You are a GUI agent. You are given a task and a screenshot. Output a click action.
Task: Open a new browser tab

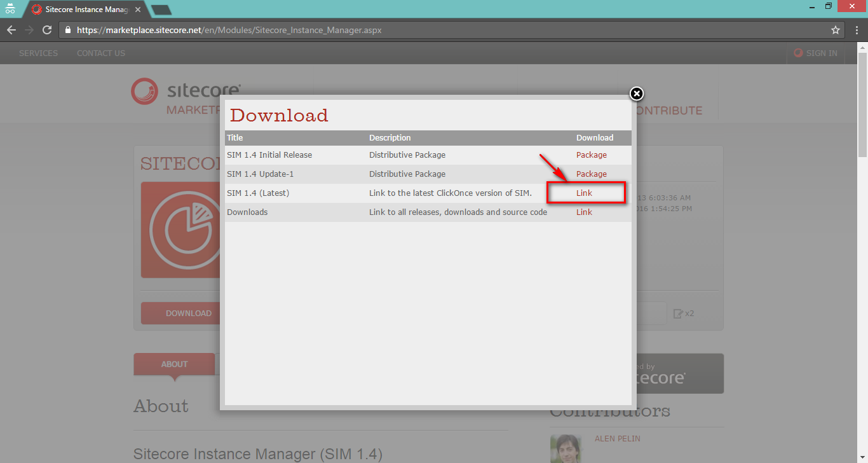pyautogui.click(x=161, y=10)
